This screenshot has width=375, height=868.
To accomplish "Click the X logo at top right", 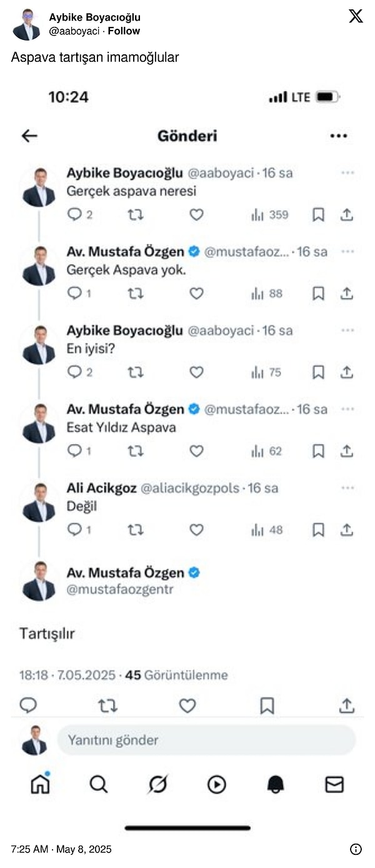I will click(356, 16).
